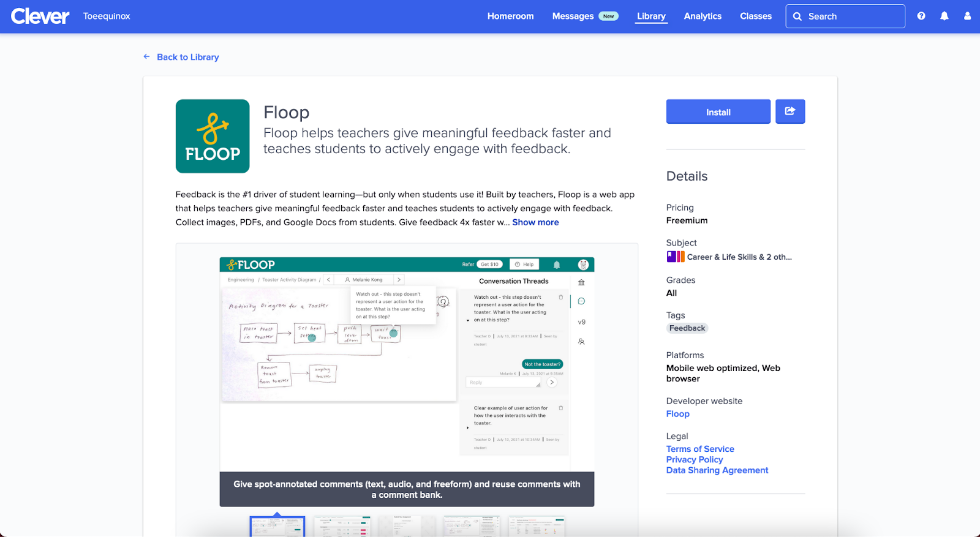The height and width of the screenshot is (537, 980).
Task: Click the Details heading
Action: pyautogui.click(x=687, y=176)
